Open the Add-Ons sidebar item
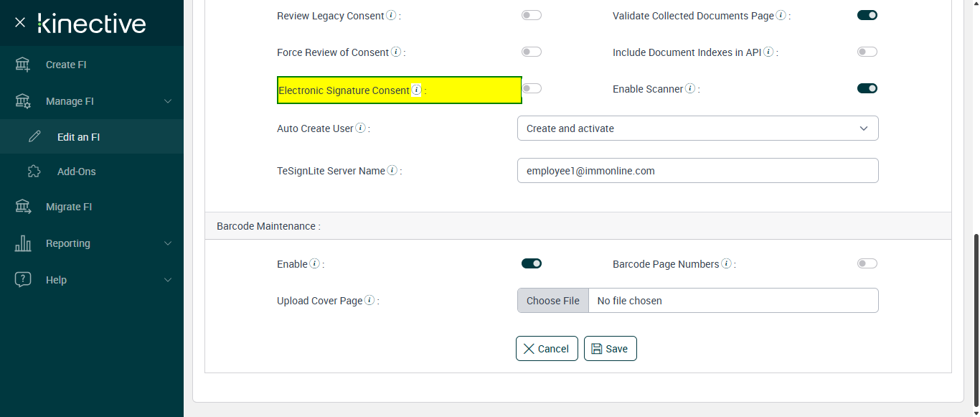The height and width of the screenshot is (417, 980). [x=76, y=172]
